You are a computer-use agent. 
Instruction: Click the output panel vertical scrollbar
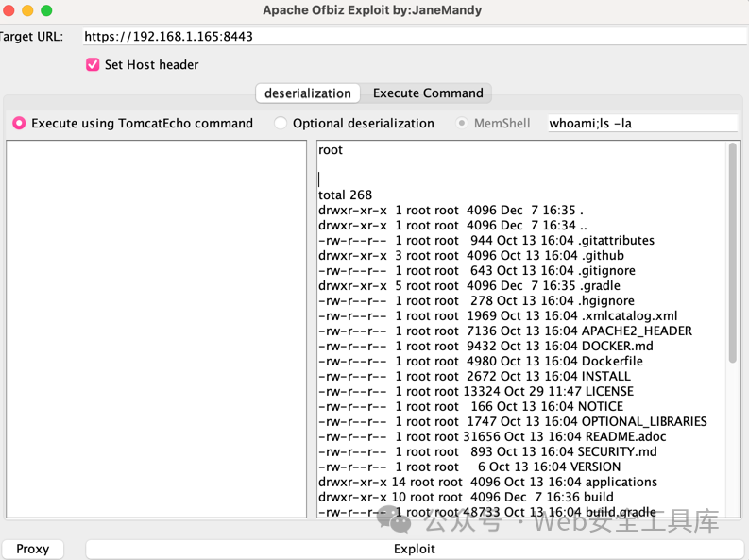click(733, 253)
